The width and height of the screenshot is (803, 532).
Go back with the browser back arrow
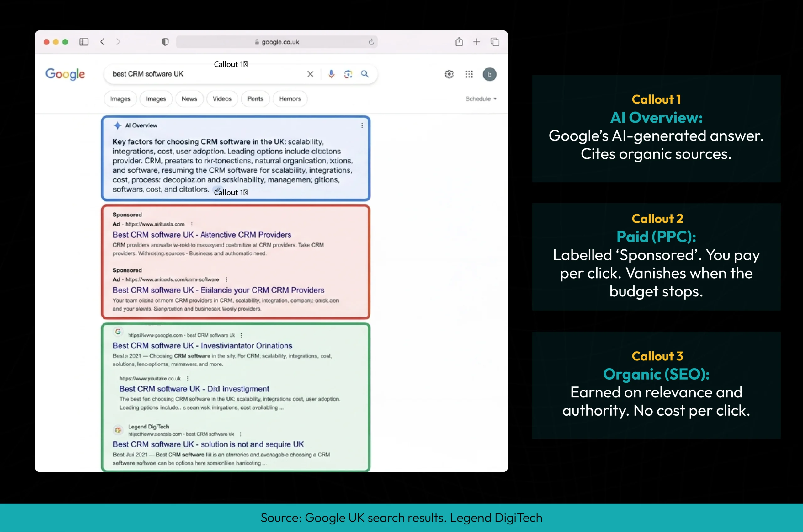103,42
